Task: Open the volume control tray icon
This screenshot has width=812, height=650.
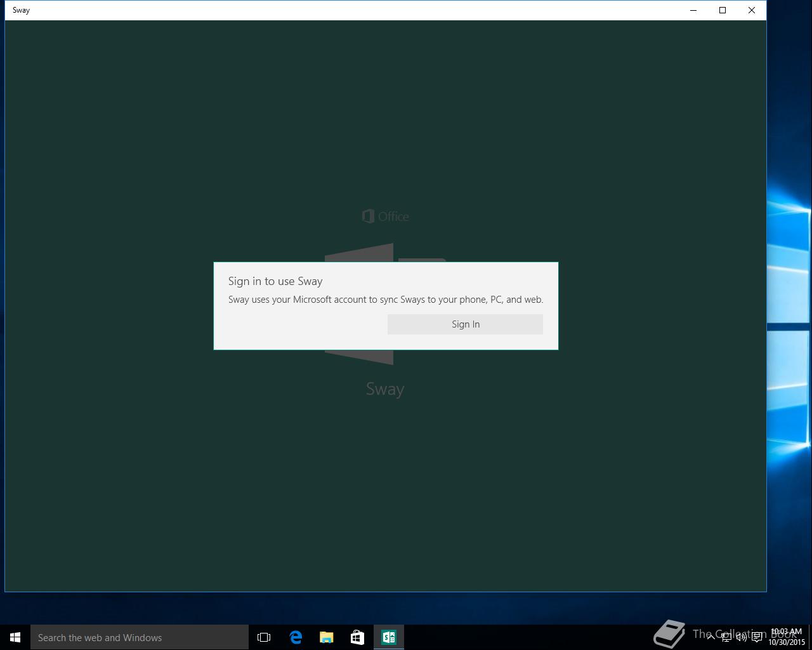Action: 741,637
